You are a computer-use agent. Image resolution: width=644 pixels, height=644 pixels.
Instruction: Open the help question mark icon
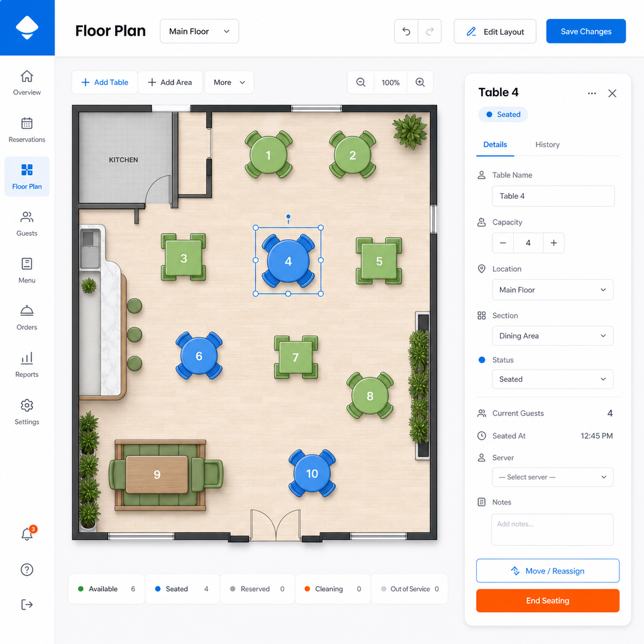click(x=26, y=570)
